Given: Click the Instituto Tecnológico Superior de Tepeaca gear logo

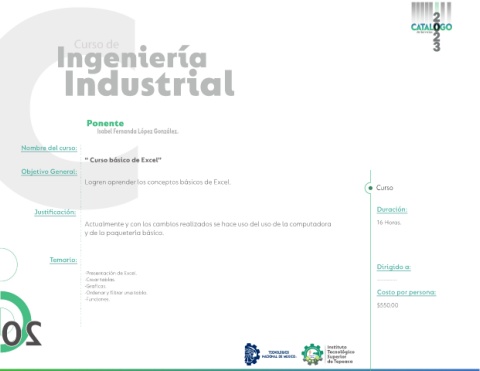Looking at the screenshot, I should click(x=312, y=354).
